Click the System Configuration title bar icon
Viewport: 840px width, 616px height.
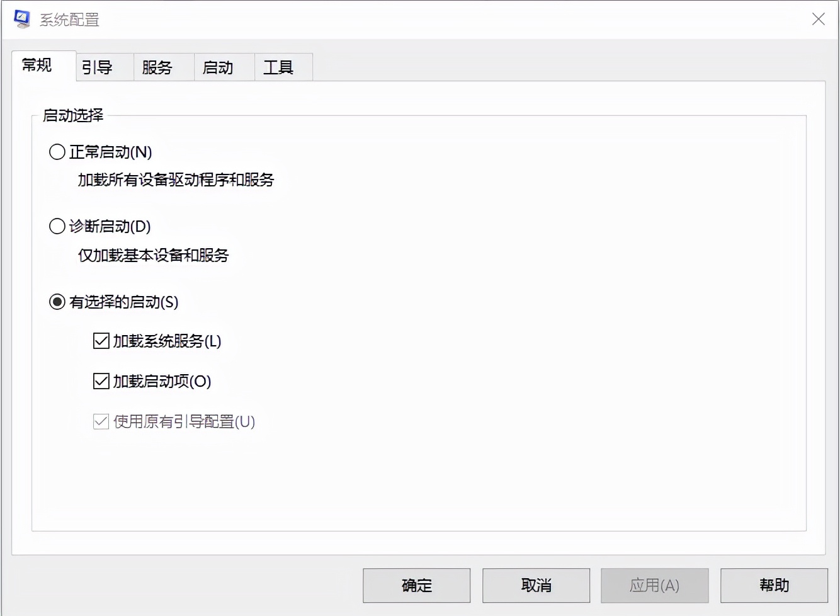coord(22,19)
